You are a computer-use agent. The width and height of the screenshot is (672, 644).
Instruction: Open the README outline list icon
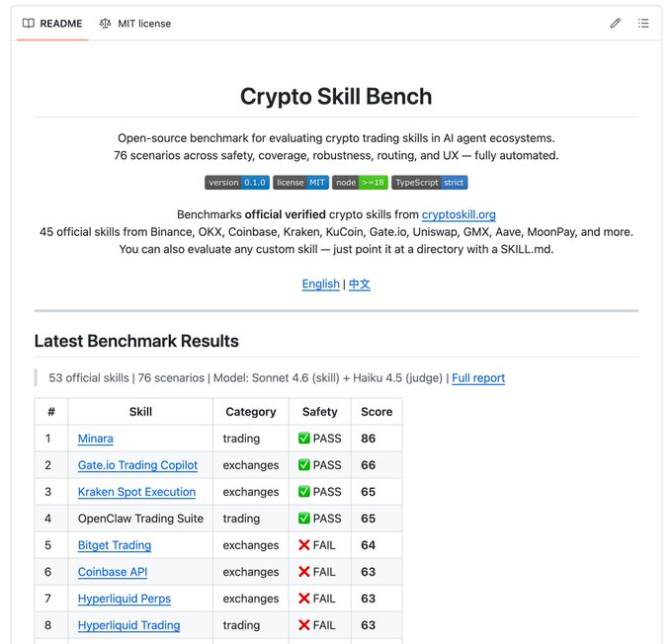click(x=643, y=23)
